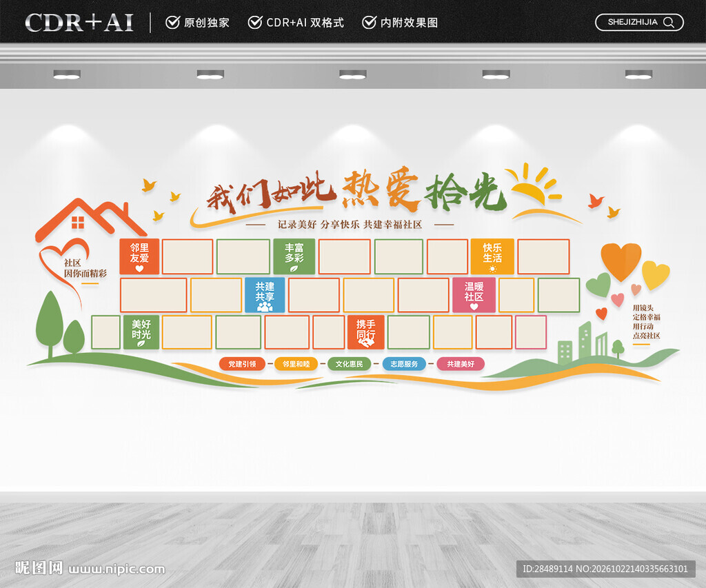Click the 用镜头定格幸福 slogan text
Screen dimensions: 706x588
[x=646, y=321]
